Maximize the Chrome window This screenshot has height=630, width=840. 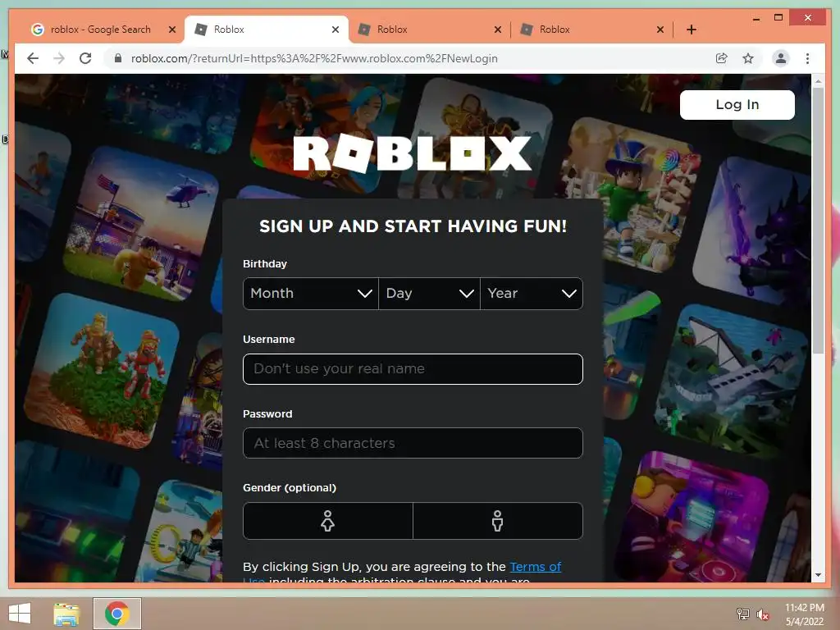(778, 18)
